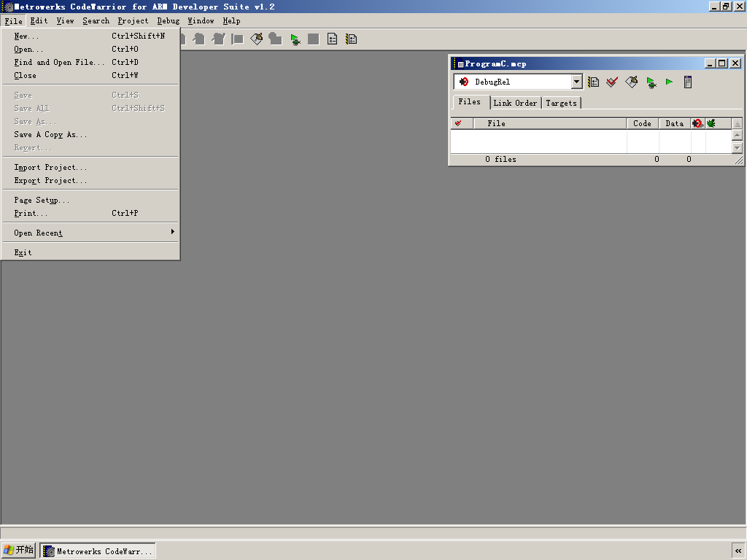The image size is (747, 560).
Task: Click the Data column header
Action: [x=675, y=123]
